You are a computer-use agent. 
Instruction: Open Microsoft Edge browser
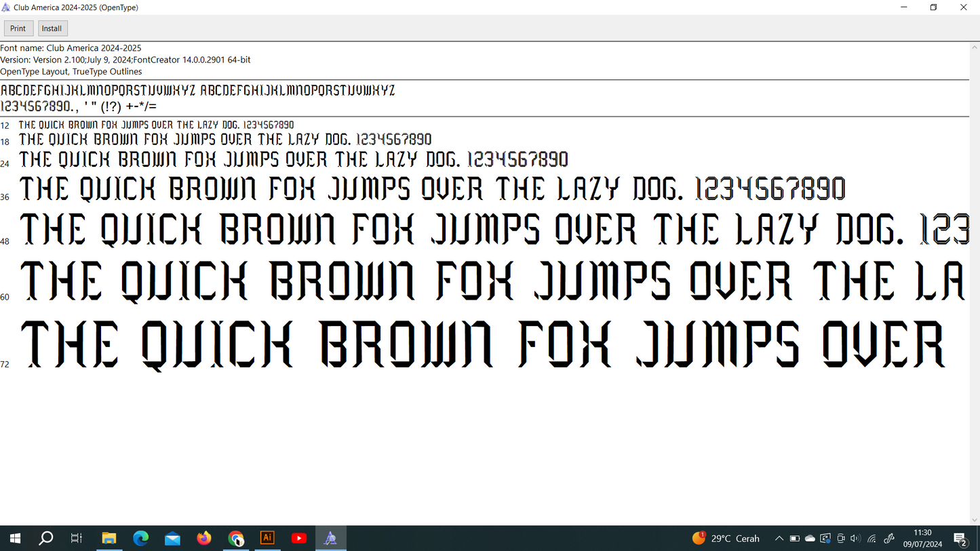[141, 538]
